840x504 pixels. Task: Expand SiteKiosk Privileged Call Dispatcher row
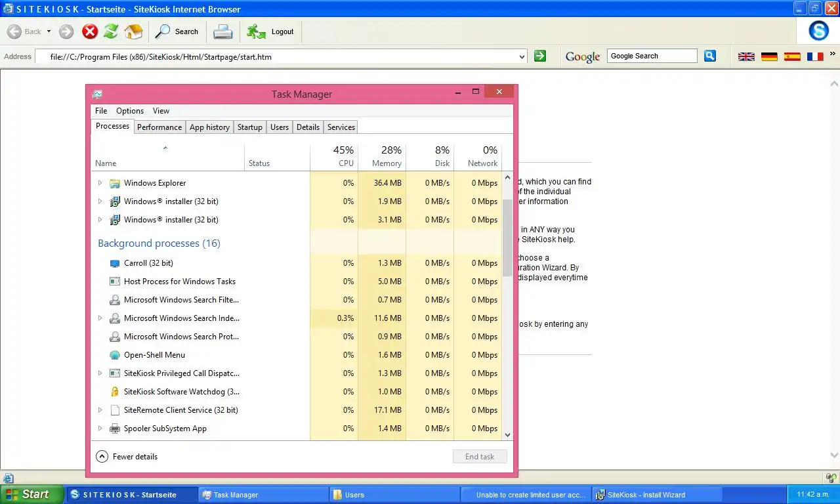click(100, 373)
